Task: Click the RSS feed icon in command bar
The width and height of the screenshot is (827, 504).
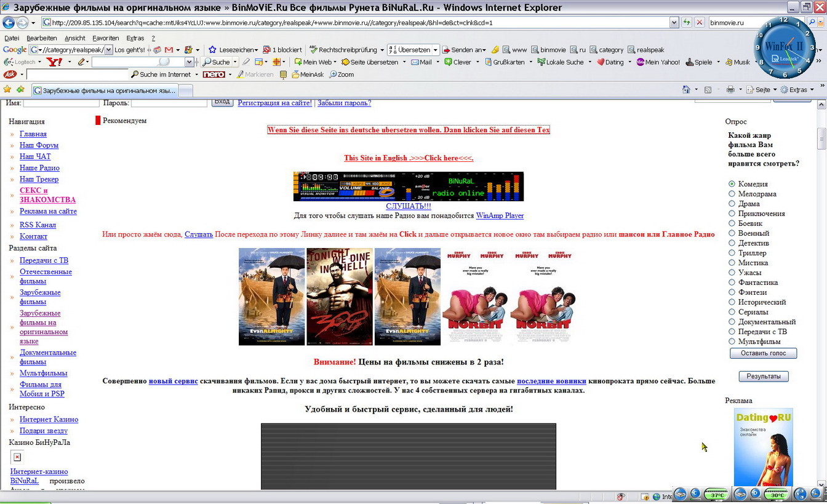Action: (x=708, y=90)
